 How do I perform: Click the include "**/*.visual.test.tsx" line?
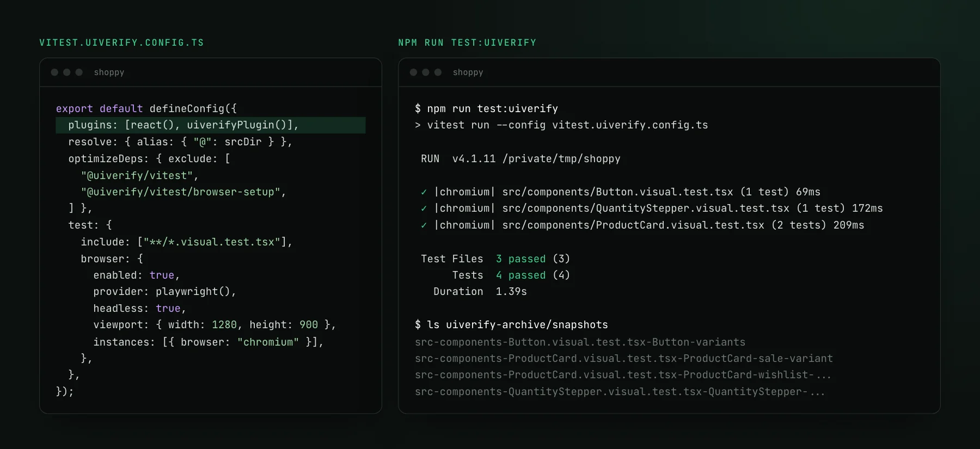tap(187, 242)
